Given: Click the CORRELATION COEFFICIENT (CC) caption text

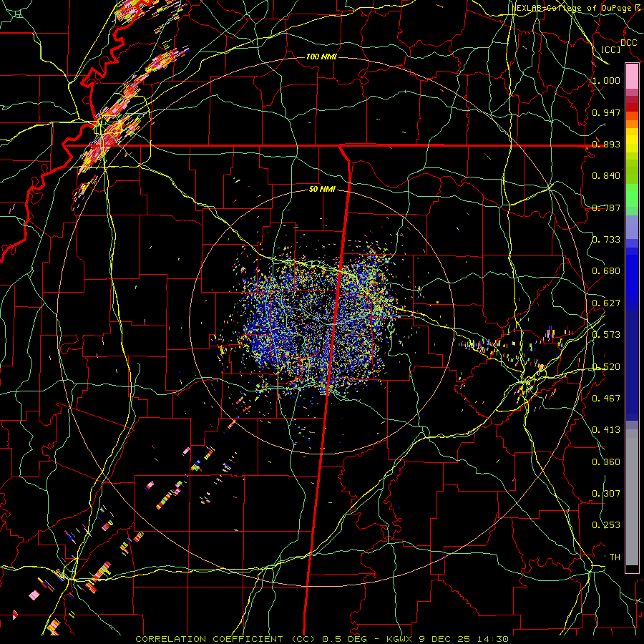Looking at the screenshot, I should (226, 639).
